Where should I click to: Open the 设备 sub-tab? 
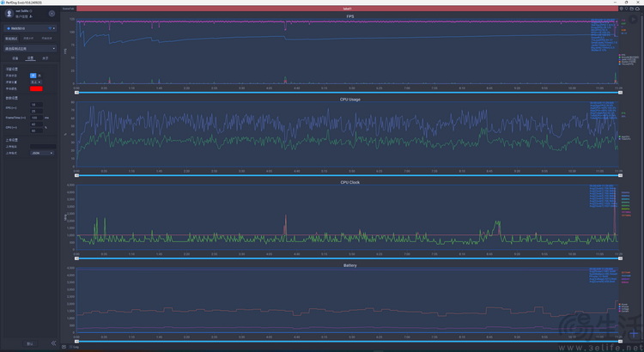15,58
